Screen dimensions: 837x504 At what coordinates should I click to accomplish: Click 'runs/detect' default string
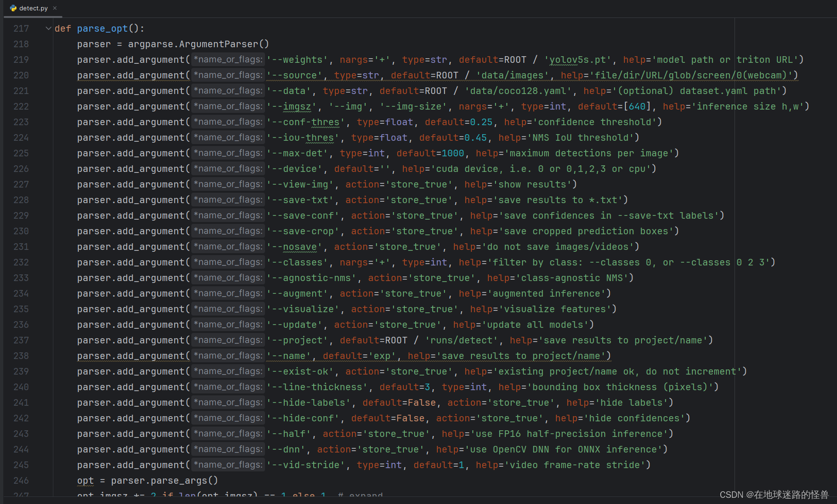(461, 340)
